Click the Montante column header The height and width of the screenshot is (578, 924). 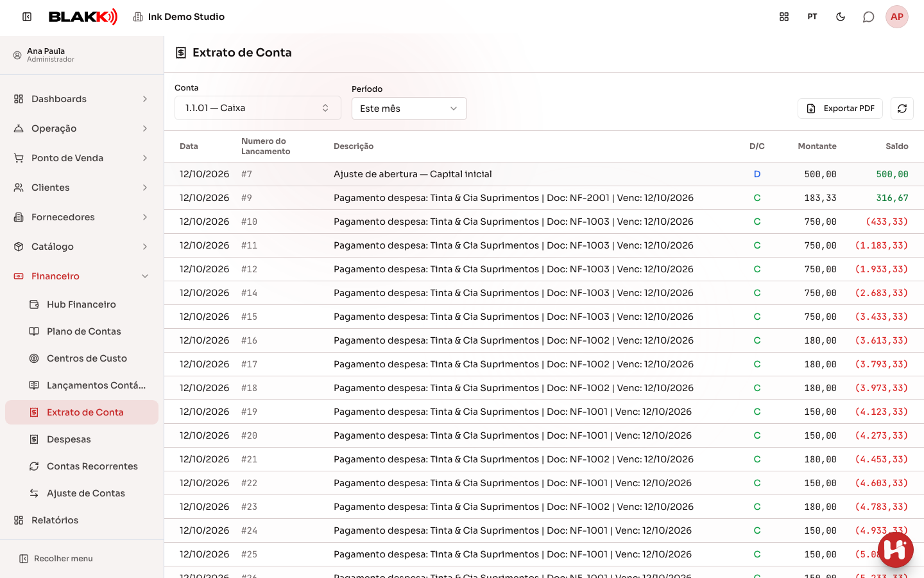817,146
